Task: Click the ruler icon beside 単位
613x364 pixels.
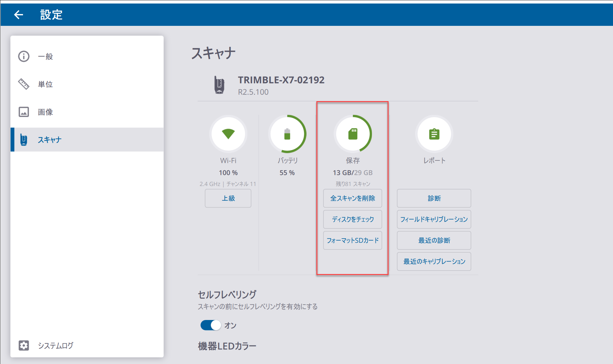Action: click(x=24, y=84)
